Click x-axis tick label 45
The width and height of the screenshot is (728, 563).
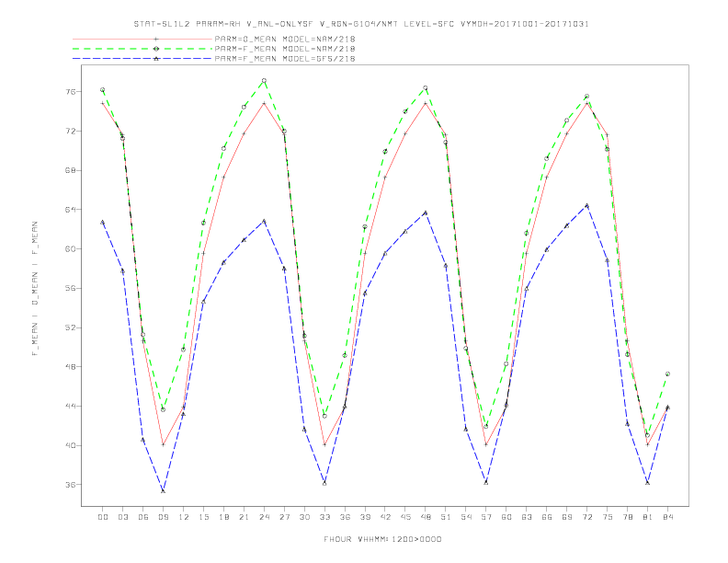[405, 517]
